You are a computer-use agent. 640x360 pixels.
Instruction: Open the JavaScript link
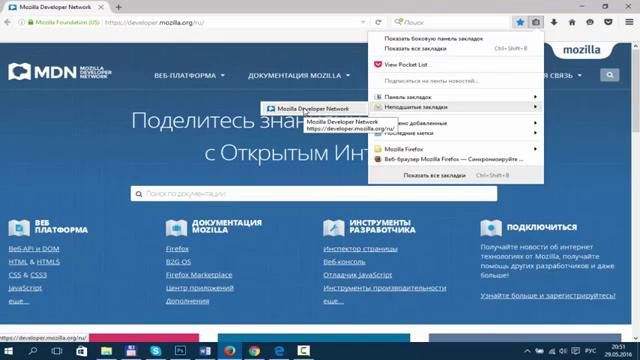(25, 288)
